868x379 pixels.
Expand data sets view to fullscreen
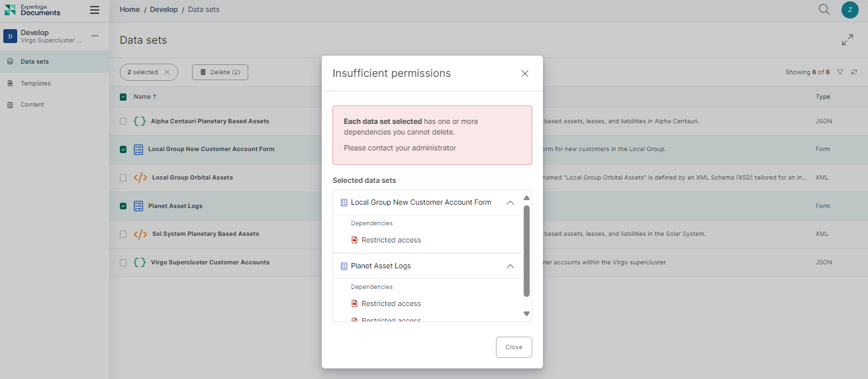pyautogui.click(x=847, y=40)
